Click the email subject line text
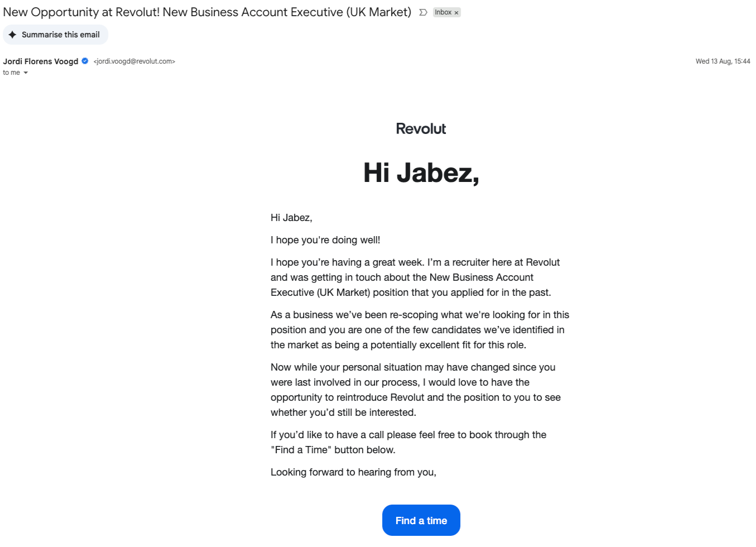The width and height of the screenshot is (756, 547). point(207,12)
